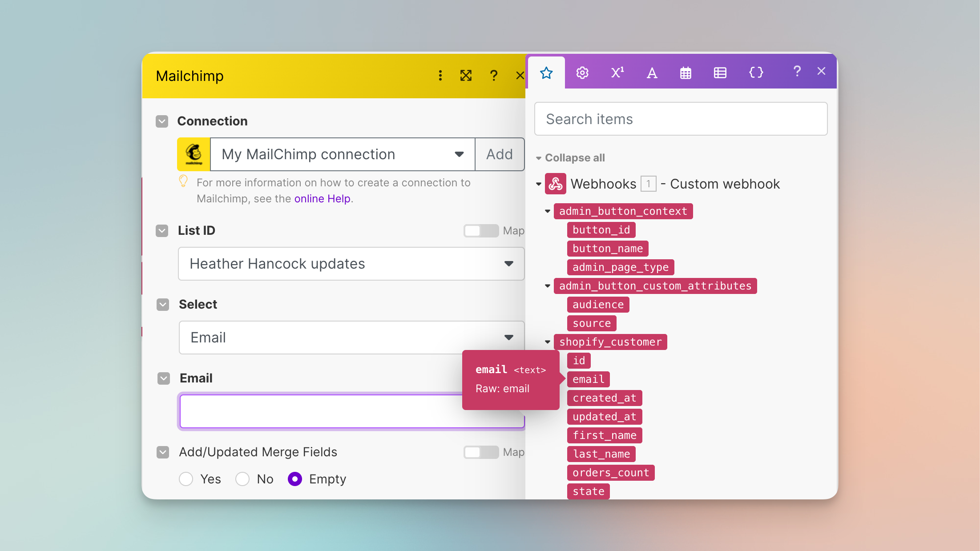Insert the first_name variable

pyautogui.click(x=604, y=435)
